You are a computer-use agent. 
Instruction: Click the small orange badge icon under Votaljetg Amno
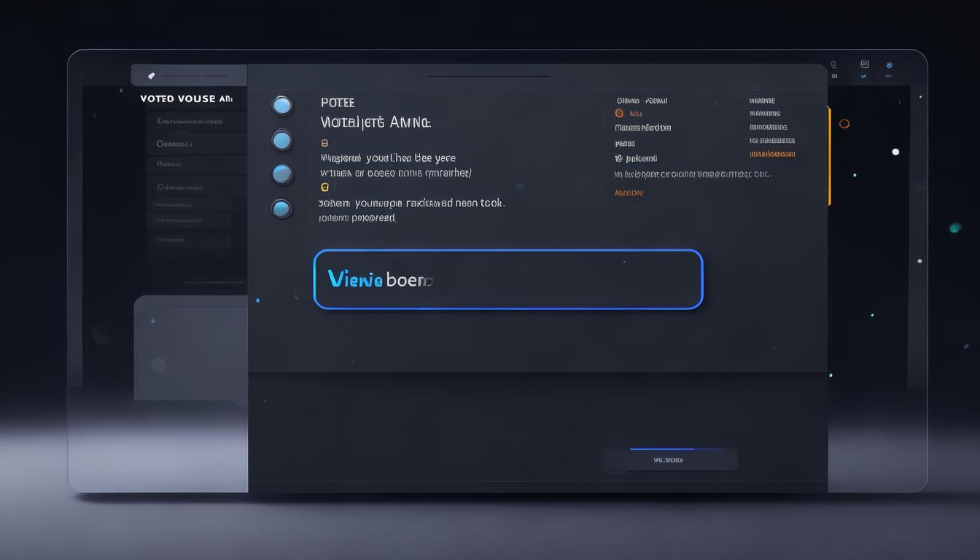coord(324,143)
